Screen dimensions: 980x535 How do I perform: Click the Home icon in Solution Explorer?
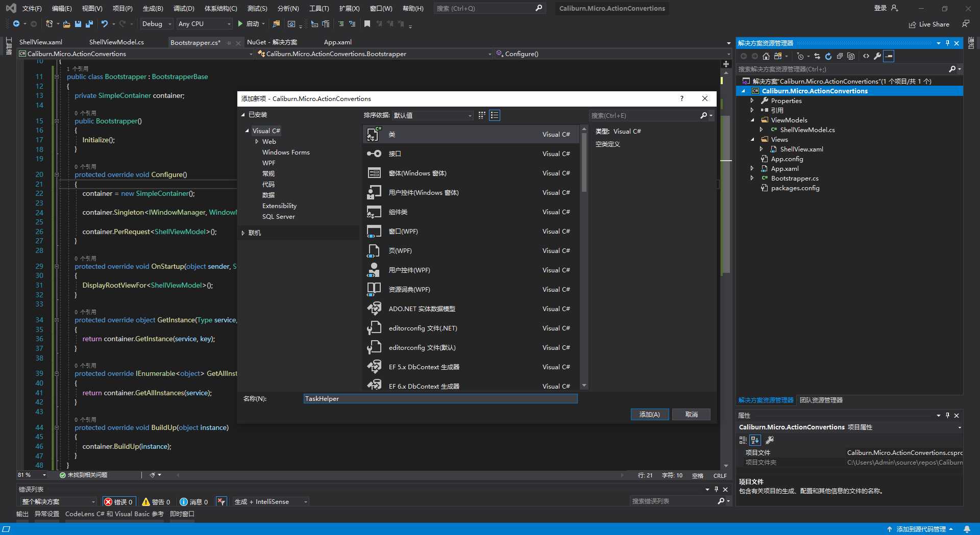[766, 56]
